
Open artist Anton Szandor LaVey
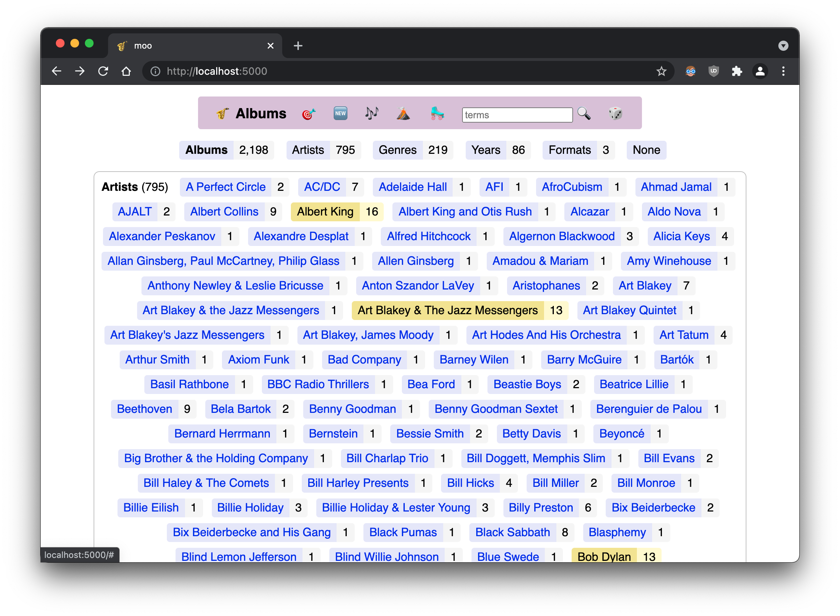[x=418, y=285]
